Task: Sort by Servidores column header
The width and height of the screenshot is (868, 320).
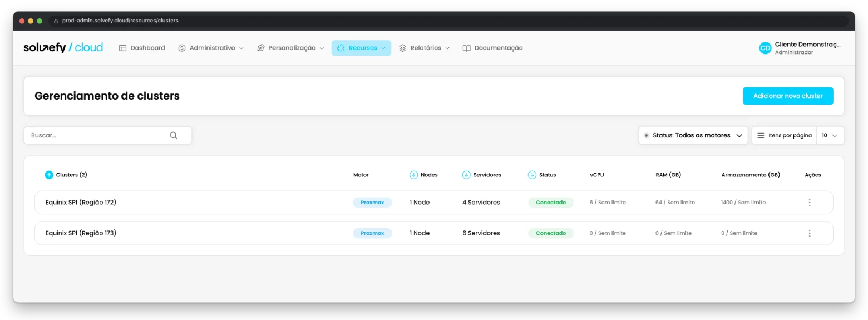Action: [x=487, y=175]
